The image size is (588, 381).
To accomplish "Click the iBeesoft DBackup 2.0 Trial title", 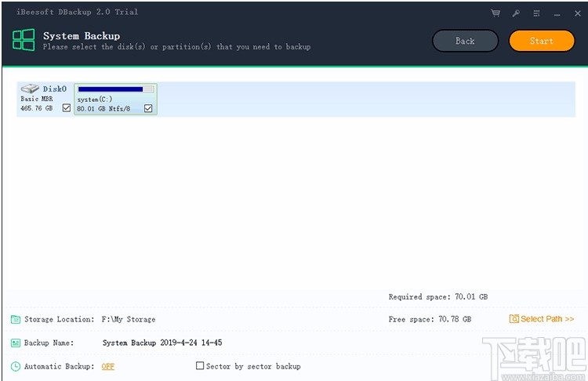I will point(78,12).
